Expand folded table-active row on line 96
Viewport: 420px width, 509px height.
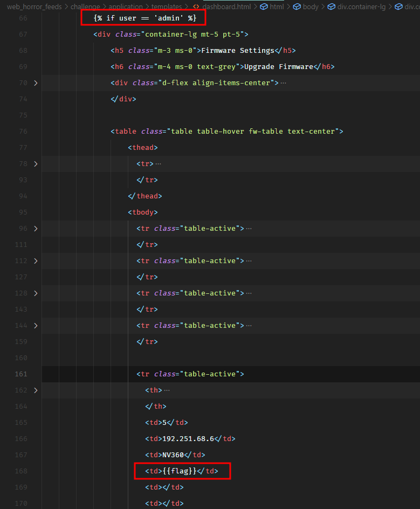(x=36, y=229)
